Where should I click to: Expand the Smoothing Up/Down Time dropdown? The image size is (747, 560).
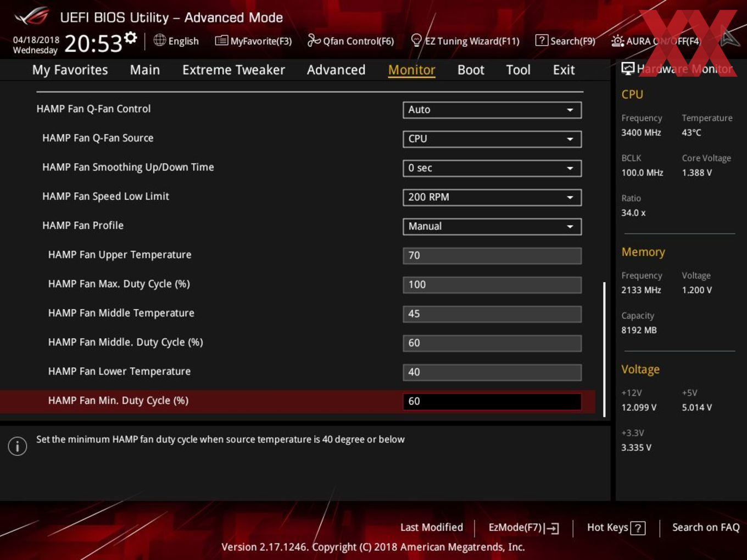pyautogui.click(x=492, y=168)
